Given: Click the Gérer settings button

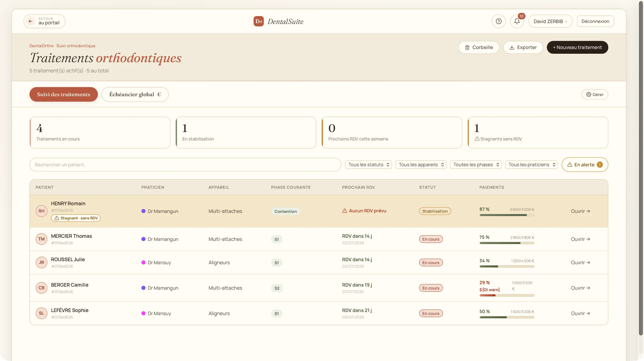Looking at the screenshot, I should pos(595,95).
